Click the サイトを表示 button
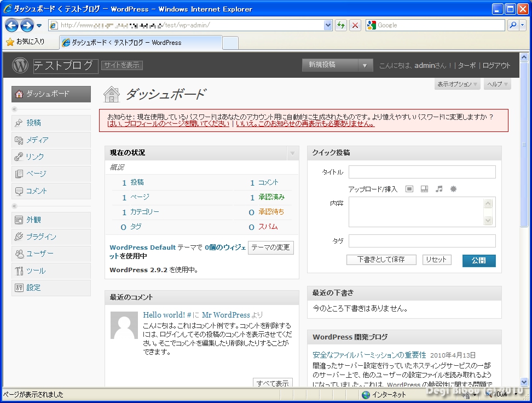 pyautogui.click(x=122, y=65)
